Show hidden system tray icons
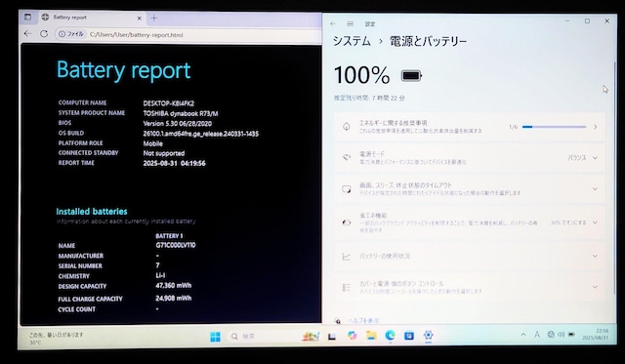The height and width of the screenshot is (364, 625). pos(523,335)
